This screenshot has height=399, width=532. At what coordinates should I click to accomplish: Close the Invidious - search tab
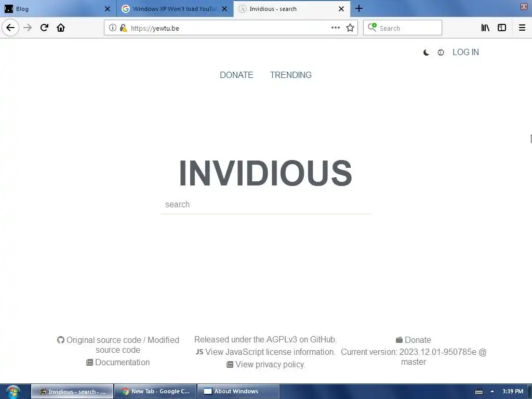(x=341, y=9)
